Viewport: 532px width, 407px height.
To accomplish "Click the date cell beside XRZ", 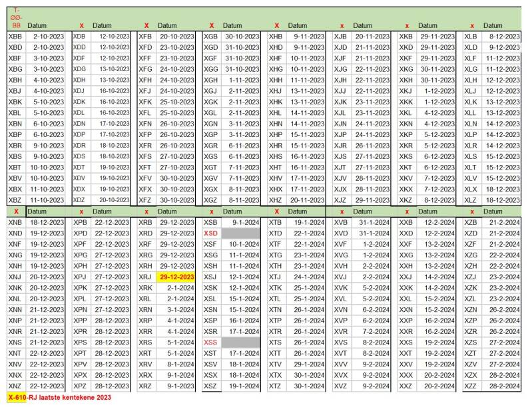I will 176,386.
